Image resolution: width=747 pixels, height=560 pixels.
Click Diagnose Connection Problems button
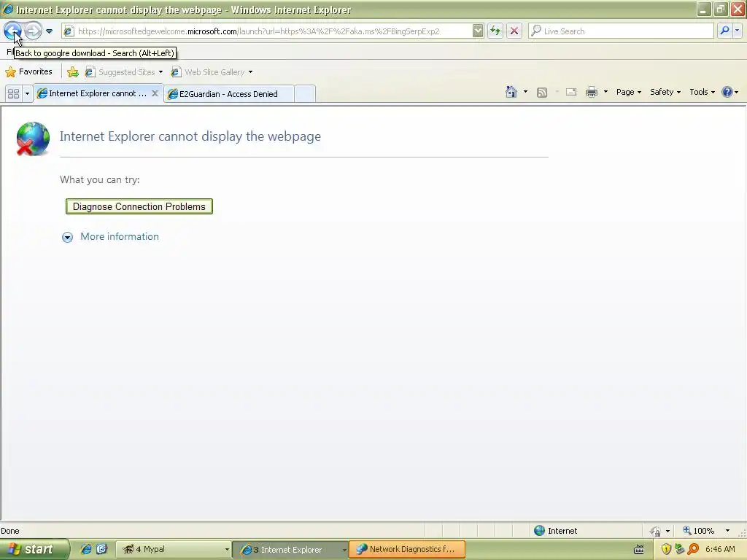(139, 206)
